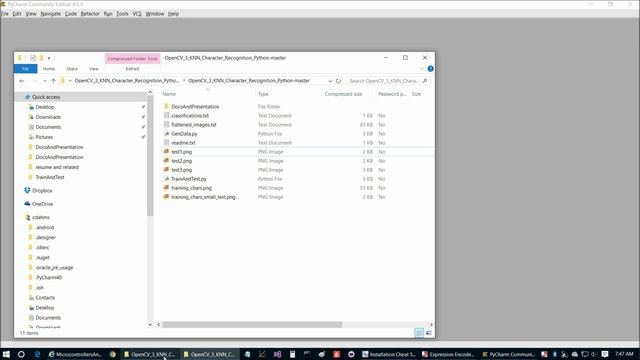Select Contacts folder in navigation pane

click(x=45, y=298)
